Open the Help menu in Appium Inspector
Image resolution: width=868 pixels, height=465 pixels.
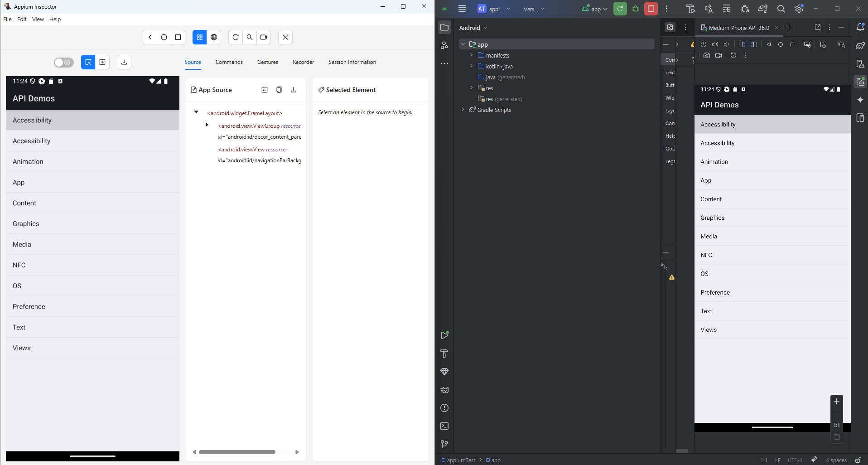pos(55,19)
